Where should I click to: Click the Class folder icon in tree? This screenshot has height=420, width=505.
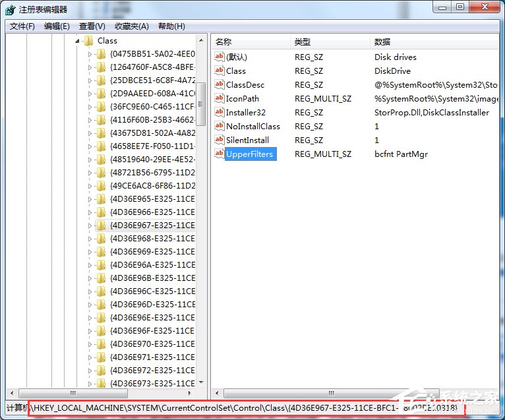(x=88, y=41)
